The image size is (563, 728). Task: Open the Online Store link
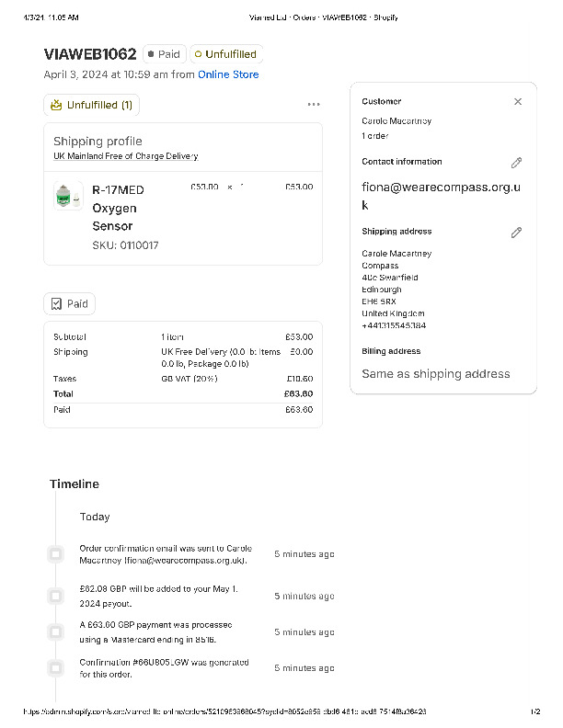228,74
